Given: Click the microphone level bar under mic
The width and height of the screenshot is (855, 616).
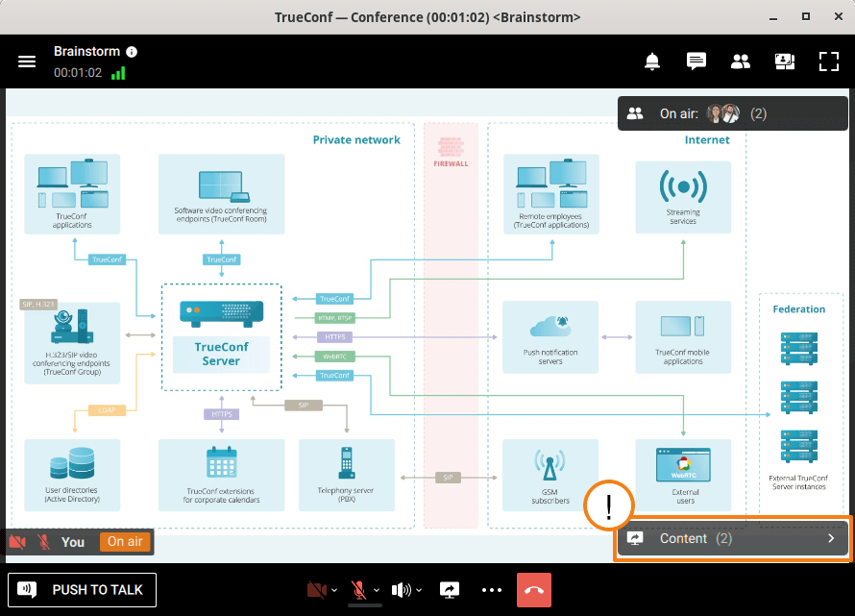Looking at the screenshot, I should point(365,605).
